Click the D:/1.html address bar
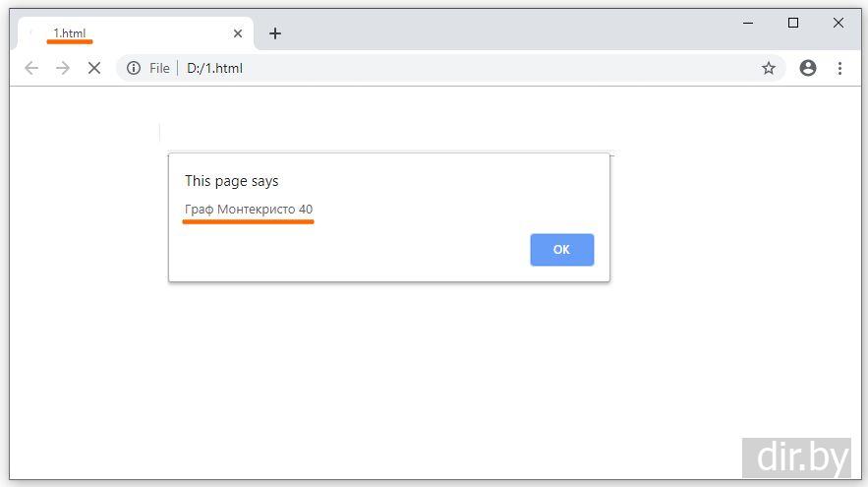 [442, 68]
